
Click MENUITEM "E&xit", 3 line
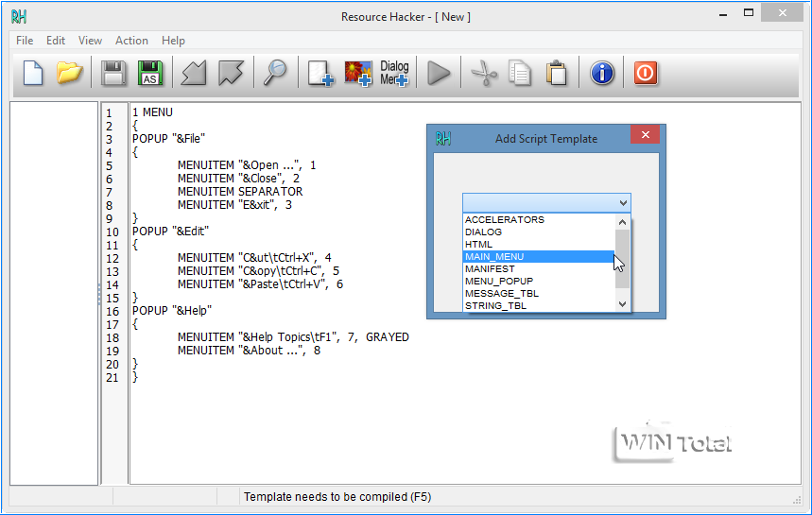coord(234,205)
